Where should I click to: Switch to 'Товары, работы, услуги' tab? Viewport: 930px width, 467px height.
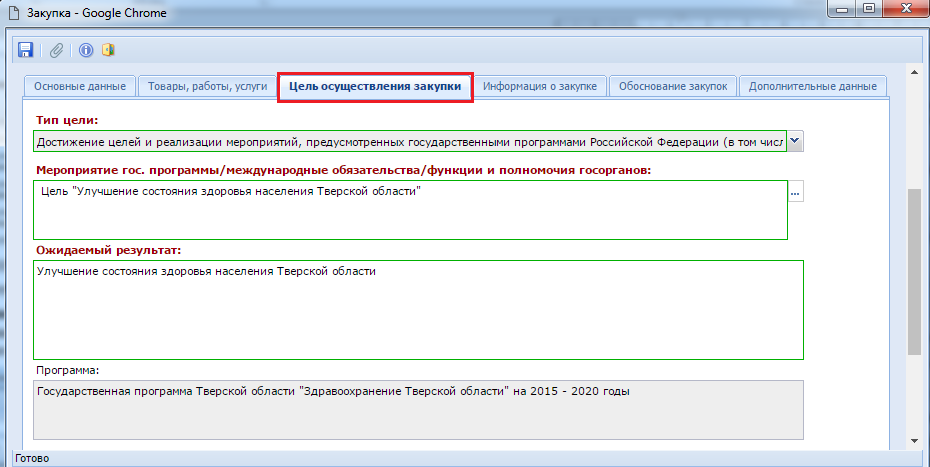pyautogui.click(x=206, y=87)
